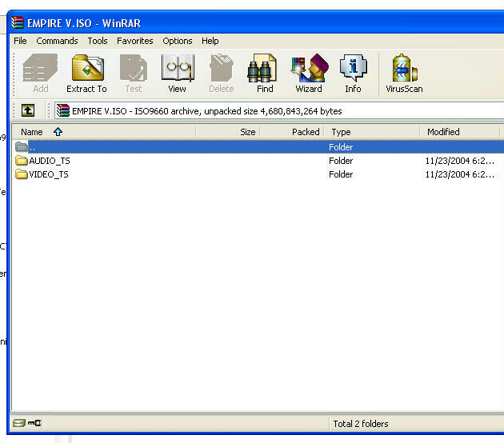Click the Delete toolbar icon
Image resolution: width=504 pixels, height=443 pixels.
click(x=221, y=67)
